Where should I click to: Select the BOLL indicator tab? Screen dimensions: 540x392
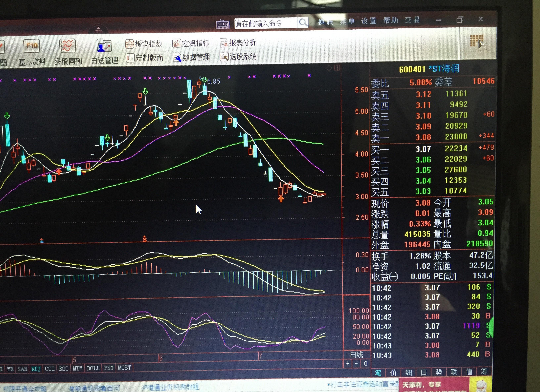click(93, 368)
